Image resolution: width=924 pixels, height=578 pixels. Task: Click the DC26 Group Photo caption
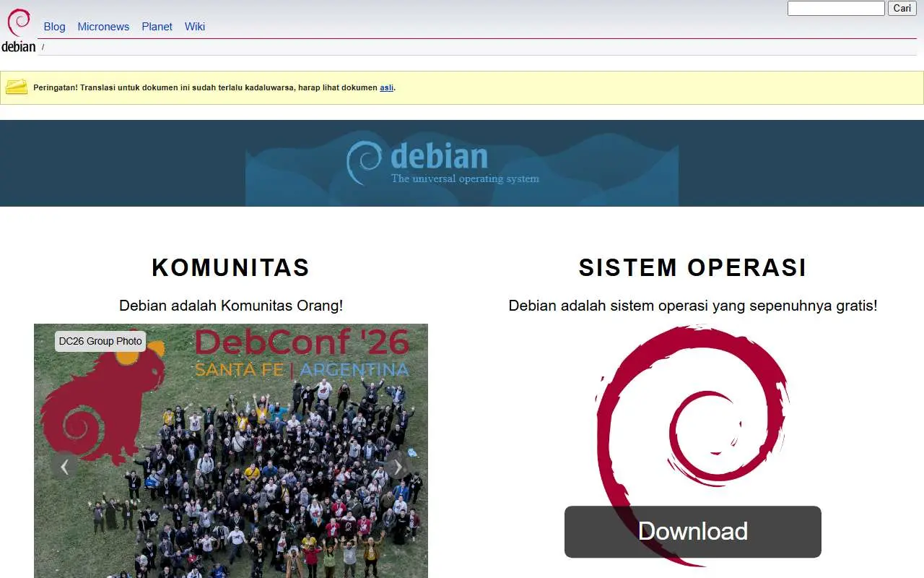coord(100,341)
